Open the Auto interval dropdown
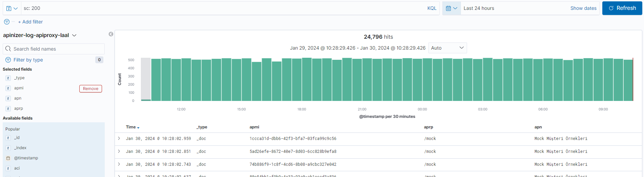644x177 pixels. (447, 48)
